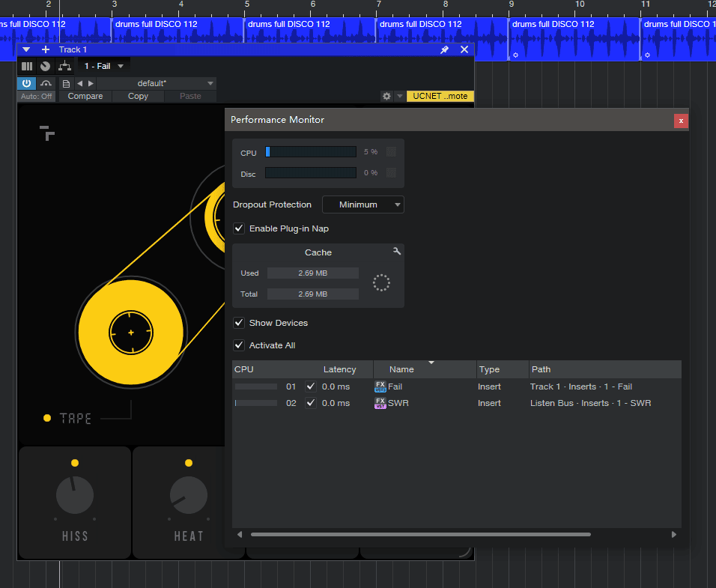Uncheck the Activate All checkbox

coord(239,345)
